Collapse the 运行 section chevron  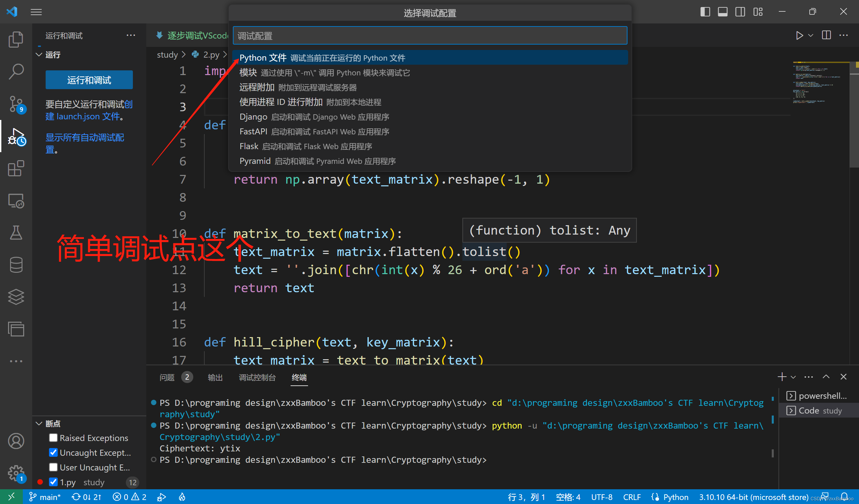39,55
